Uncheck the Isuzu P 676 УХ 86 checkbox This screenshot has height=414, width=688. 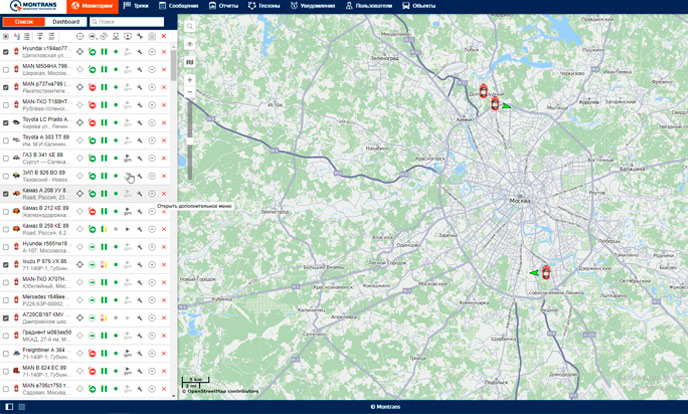6,264
